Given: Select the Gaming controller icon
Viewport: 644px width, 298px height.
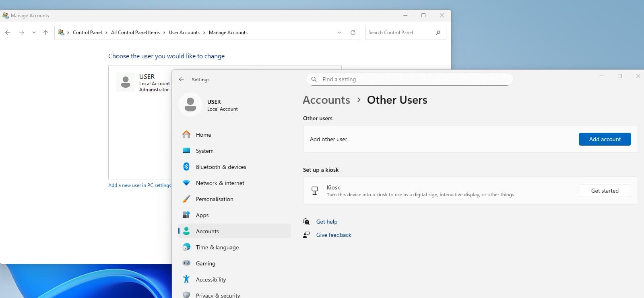Looking at the screenshot, I should [186, 263].
